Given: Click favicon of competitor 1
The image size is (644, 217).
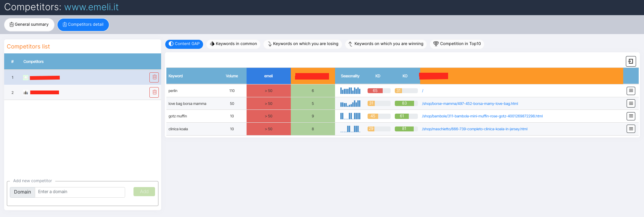Looking at the screenshot, I should click(x=26, y=78).
